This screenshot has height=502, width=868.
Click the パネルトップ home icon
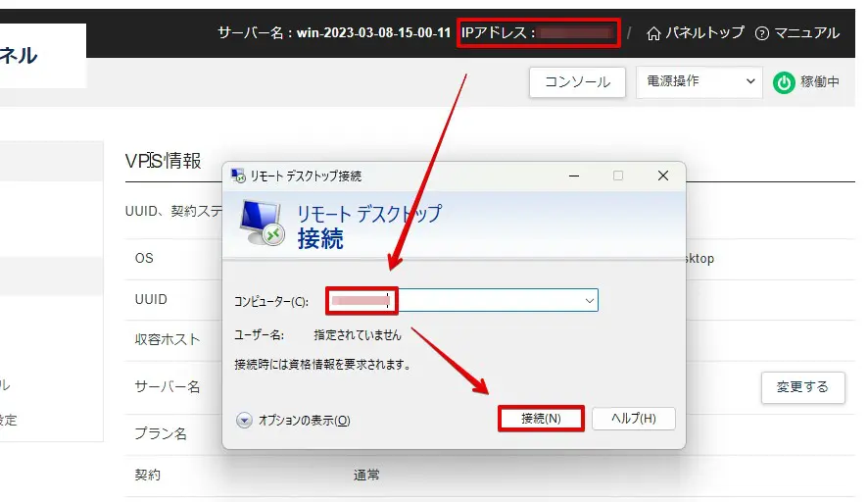[x=653, y=33]
